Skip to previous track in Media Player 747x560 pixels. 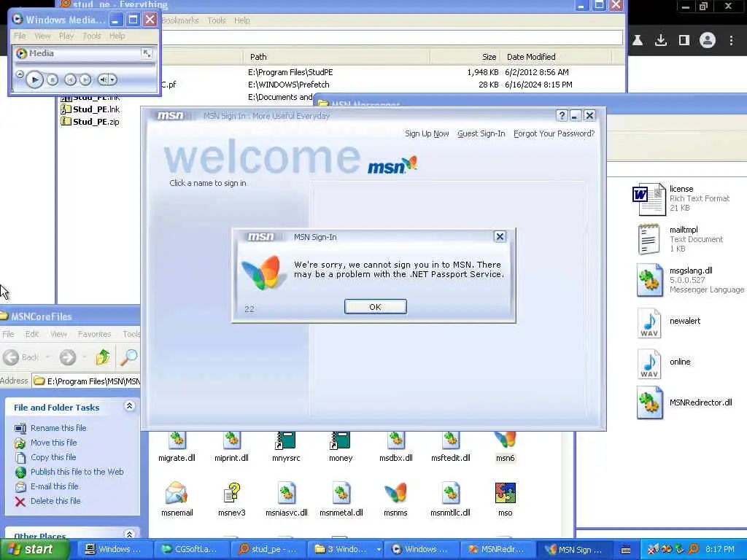(x=69, y=80)
